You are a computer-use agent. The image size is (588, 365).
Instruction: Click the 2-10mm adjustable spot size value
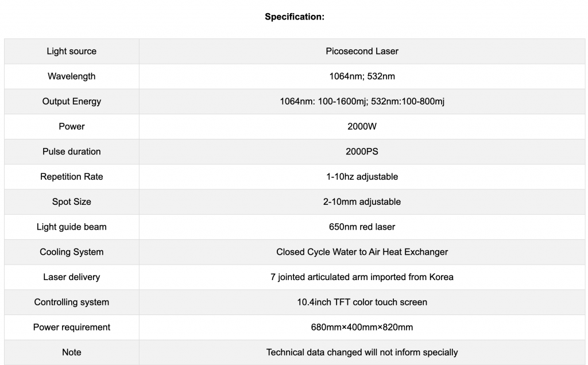click(x=362, y=202)
